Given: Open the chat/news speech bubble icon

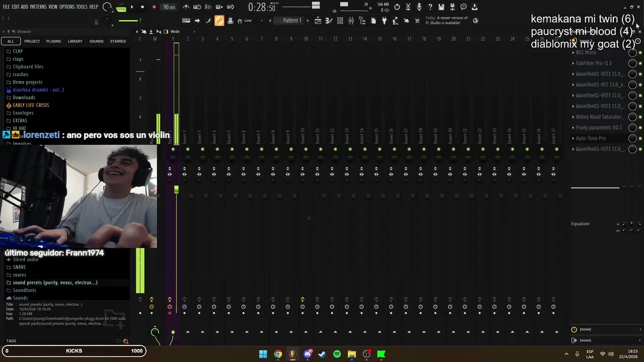Looking at the screenshot, I should tap(463, 7).
